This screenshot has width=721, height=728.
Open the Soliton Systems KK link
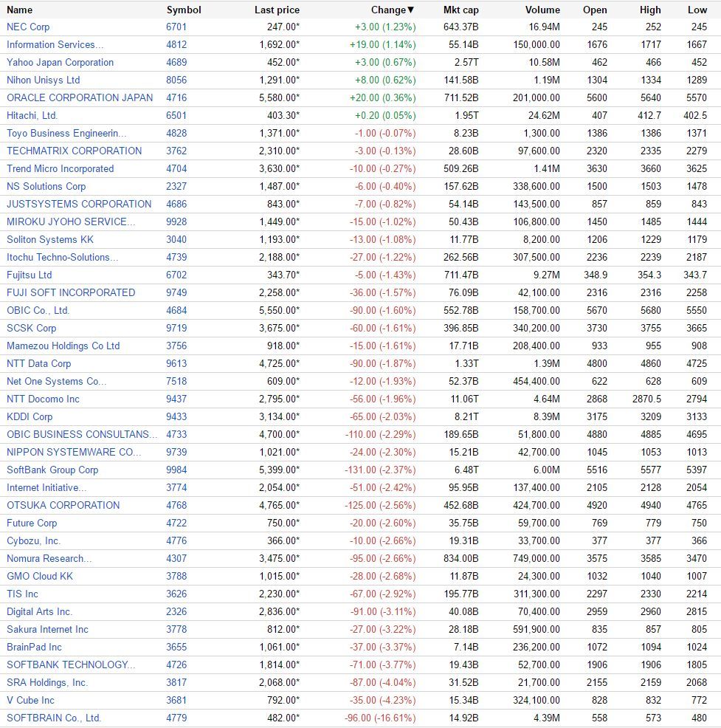point(50,239)
